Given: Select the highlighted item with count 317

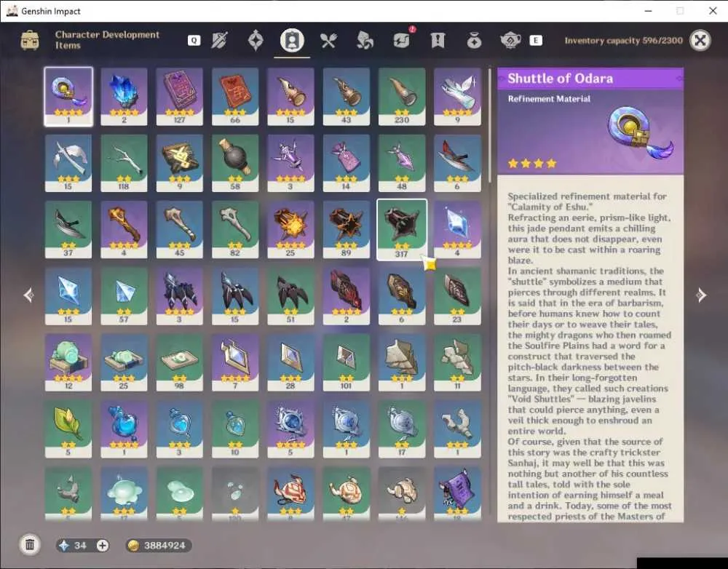Looking at the screenshot, I should (x=402, y=230).
